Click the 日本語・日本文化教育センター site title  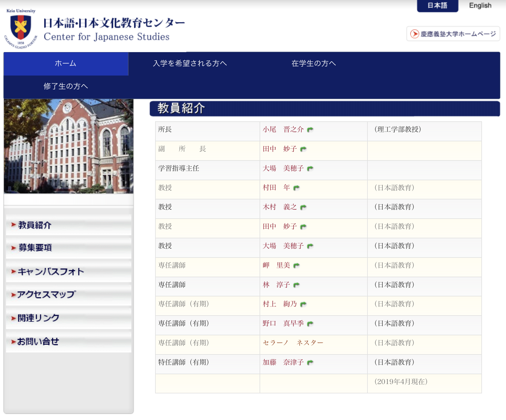pyautogui.click(x=114, y=23)
